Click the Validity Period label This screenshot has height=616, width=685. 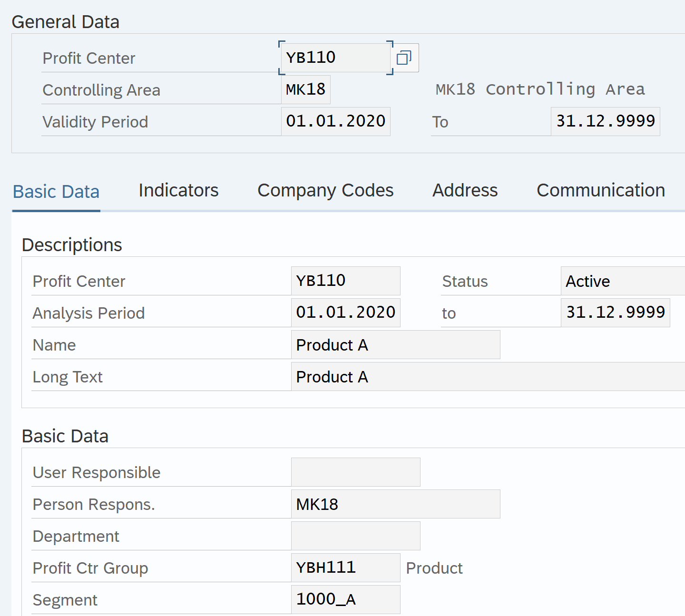tap(95, 122)
